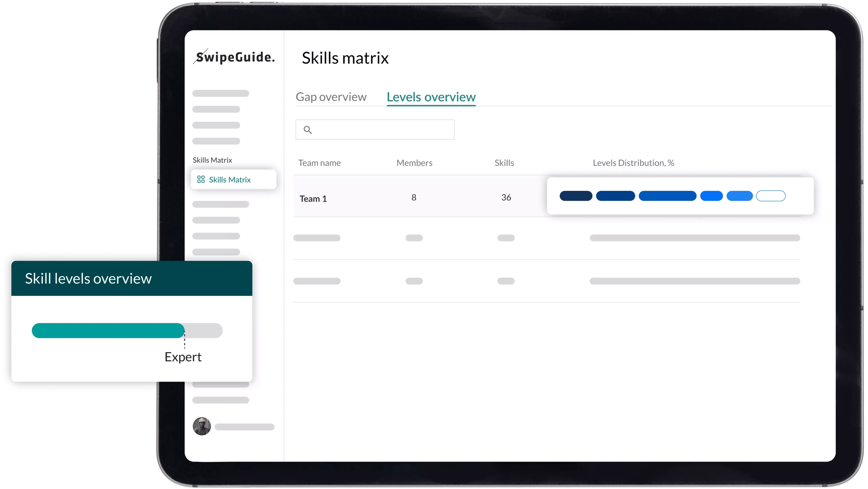Click the Skills column header
The image size is (868, 489).
pos(504,163)
